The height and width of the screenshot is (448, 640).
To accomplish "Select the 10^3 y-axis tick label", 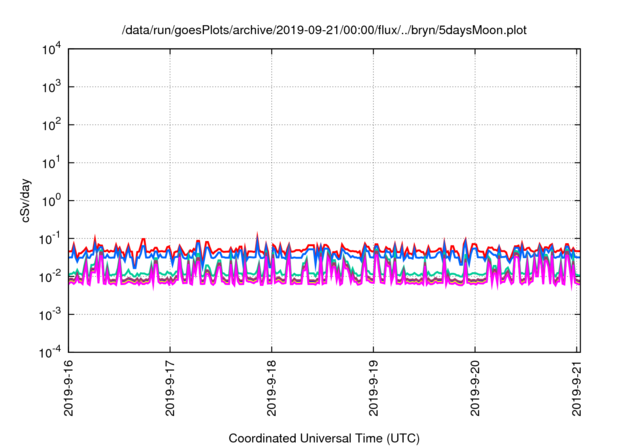I will click(50, 87).
